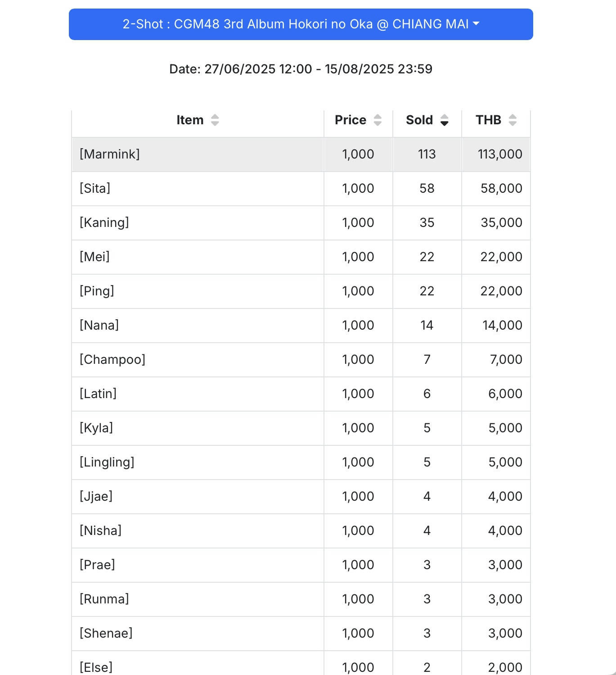
Task: Select the Price header label
Action: click(351, 120)
